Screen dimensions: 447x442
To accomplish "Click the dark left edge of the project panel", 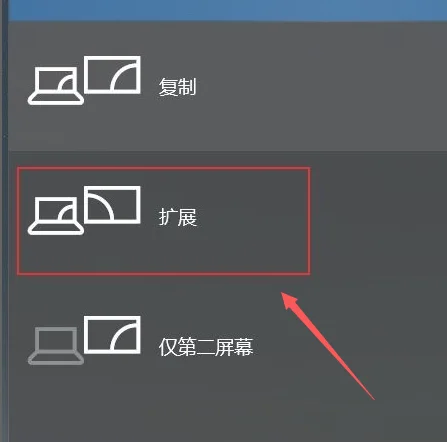I will coord(4,221).
